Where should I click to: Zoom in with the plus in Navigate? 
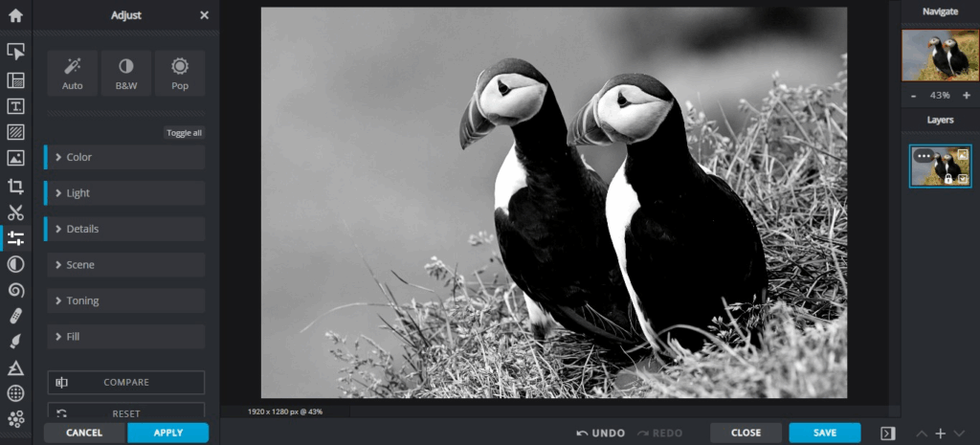pos(966,96)
